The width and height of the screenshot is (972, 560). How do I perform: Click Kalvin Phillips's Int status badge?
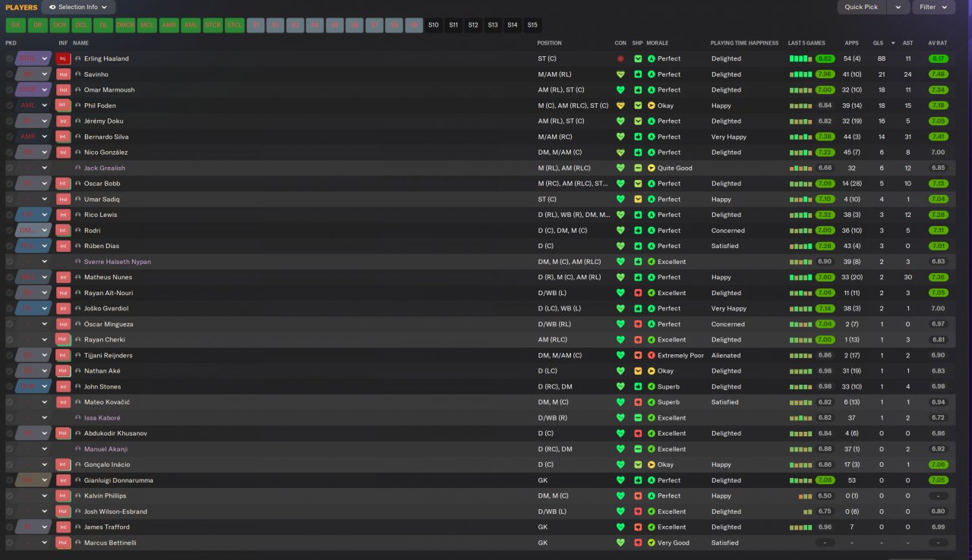pyautogui.click(x=63, y=496)
